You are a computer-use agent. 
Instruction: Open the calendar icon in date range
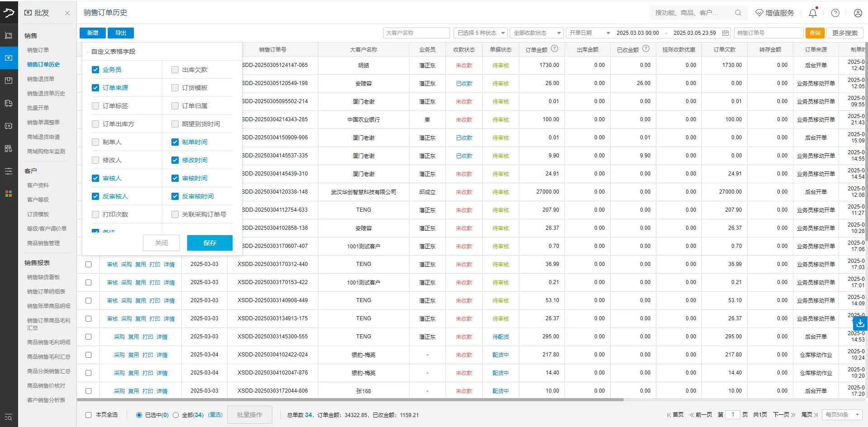[726, 33]
